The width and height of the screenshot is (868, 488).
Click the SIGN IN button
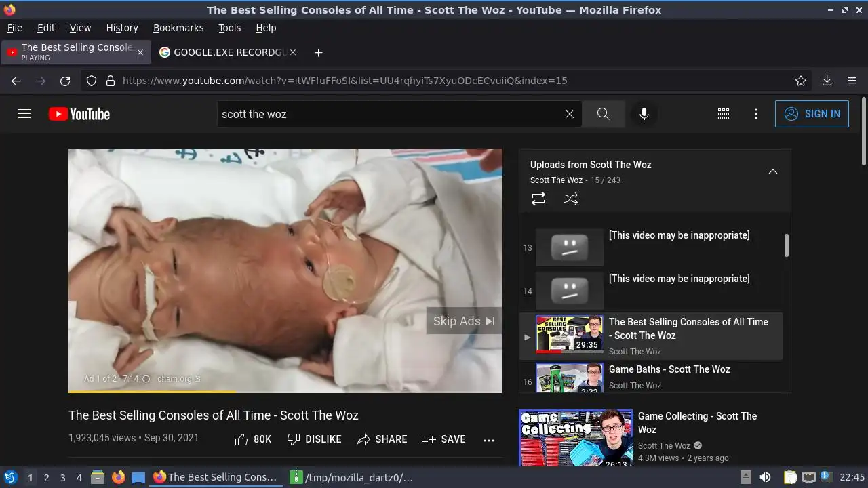coord(812,114)
